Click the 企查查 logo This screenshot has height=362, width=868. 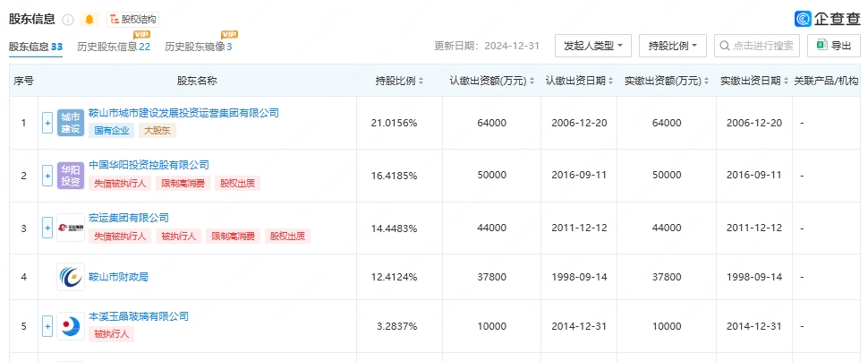[828, 19]
